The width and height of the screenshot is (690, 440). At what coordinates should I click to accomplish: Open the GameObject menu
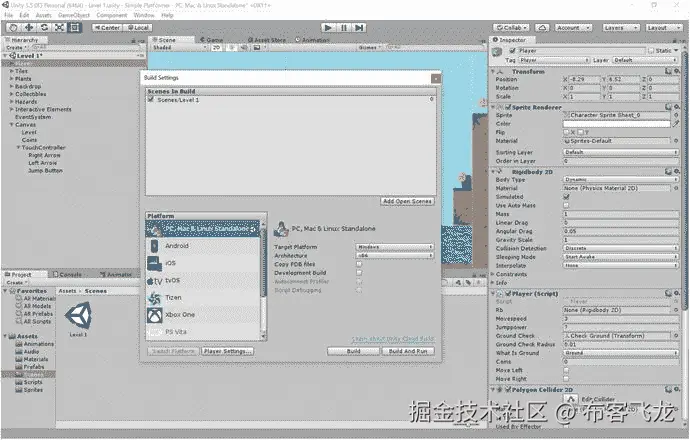74,15
